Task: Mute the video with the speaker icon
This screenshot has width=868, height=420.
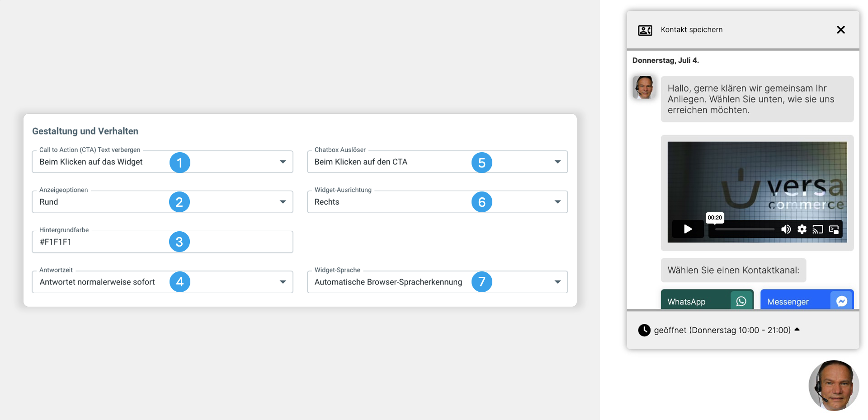Action: [786, 229]
